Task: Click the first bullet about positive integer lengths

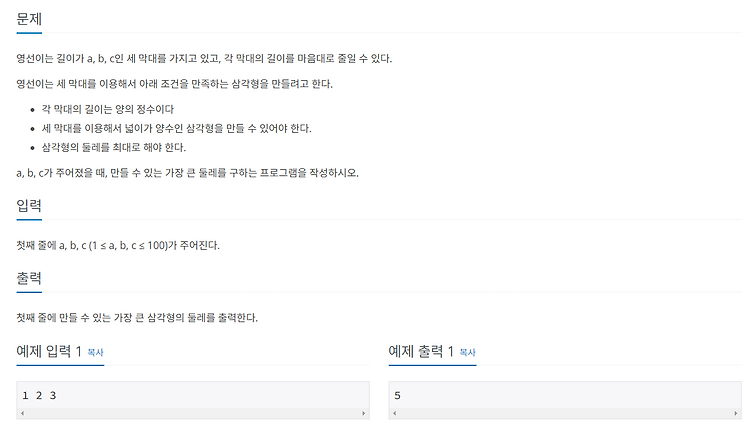Action: point(108,109)
